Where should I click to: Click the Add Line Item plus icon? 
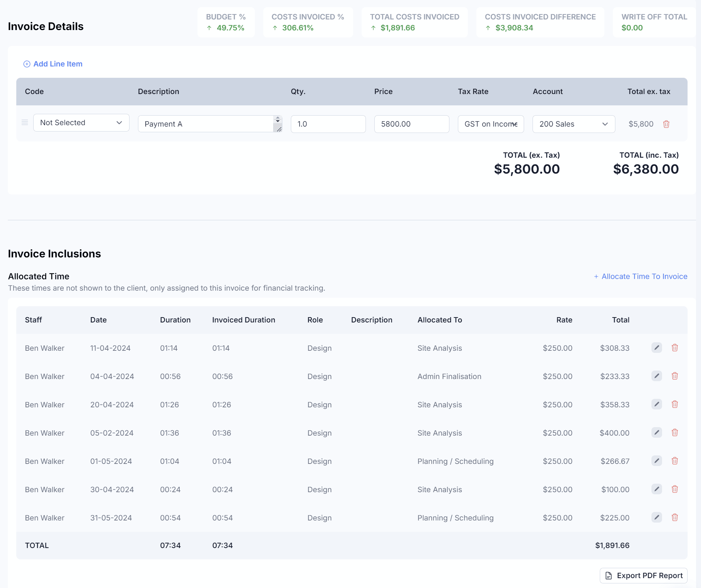(27, 64)
